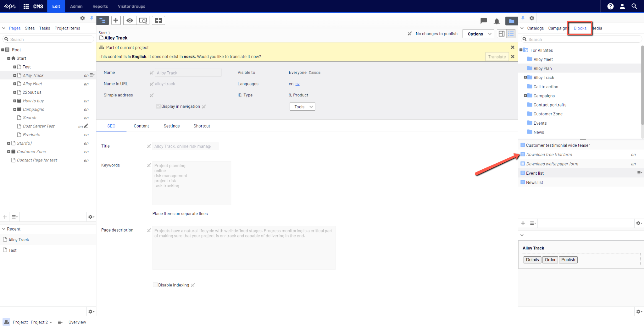644x327 pixels.
Task: Toggle the navigation tree pane button
Action: click(x=103, y=20)
